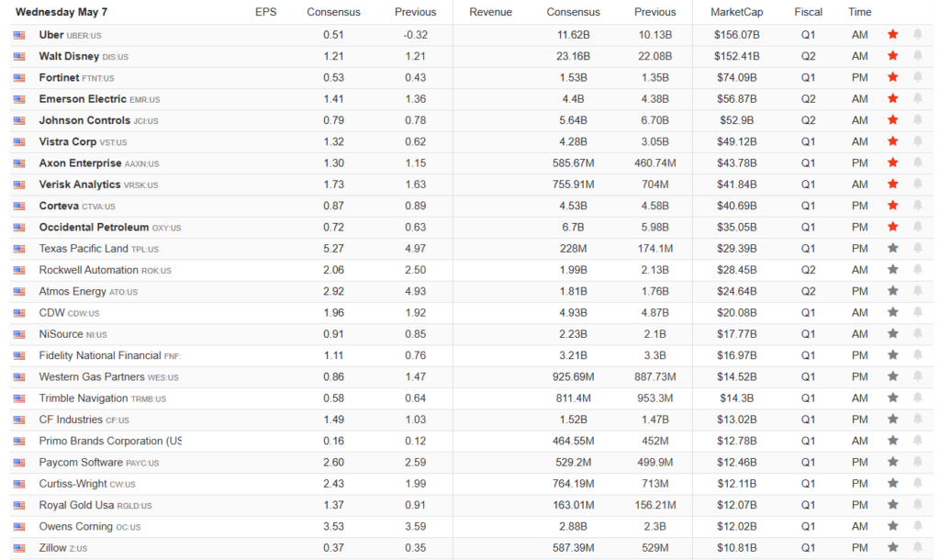Open the Axon Enterprise stock page

click(x=80, y=163)
